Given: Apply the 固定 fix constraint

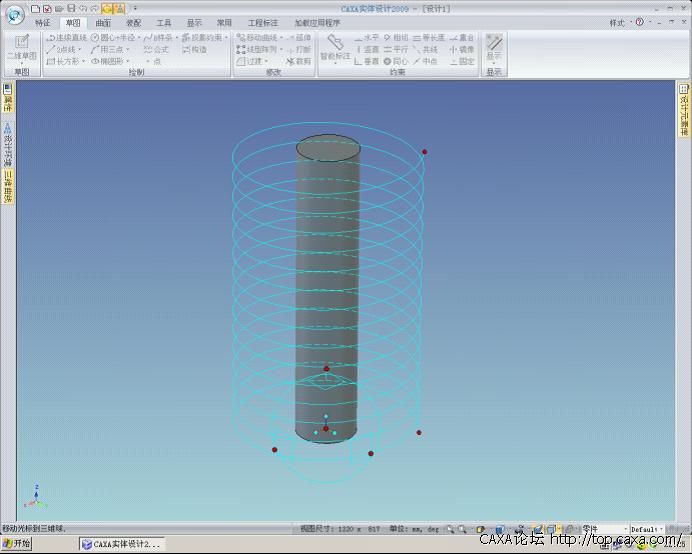Looking at the screenshot, I should [462, 61].
